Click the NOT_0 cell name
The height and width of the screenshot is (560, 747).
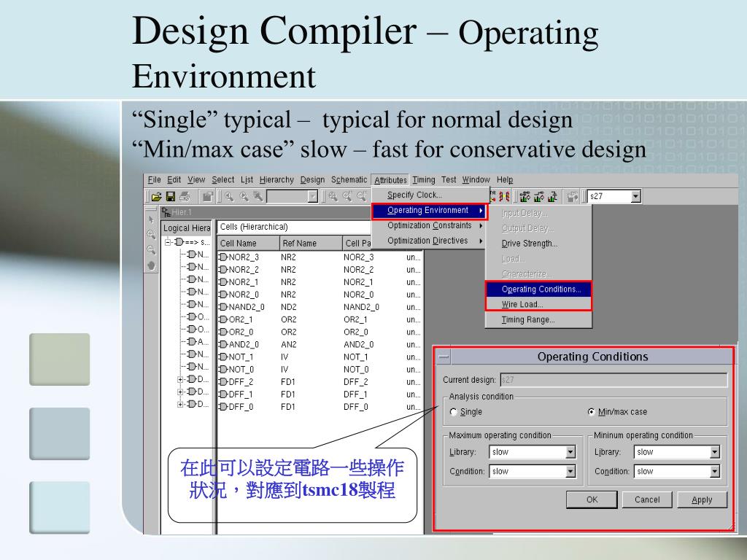tap(241, 370)
